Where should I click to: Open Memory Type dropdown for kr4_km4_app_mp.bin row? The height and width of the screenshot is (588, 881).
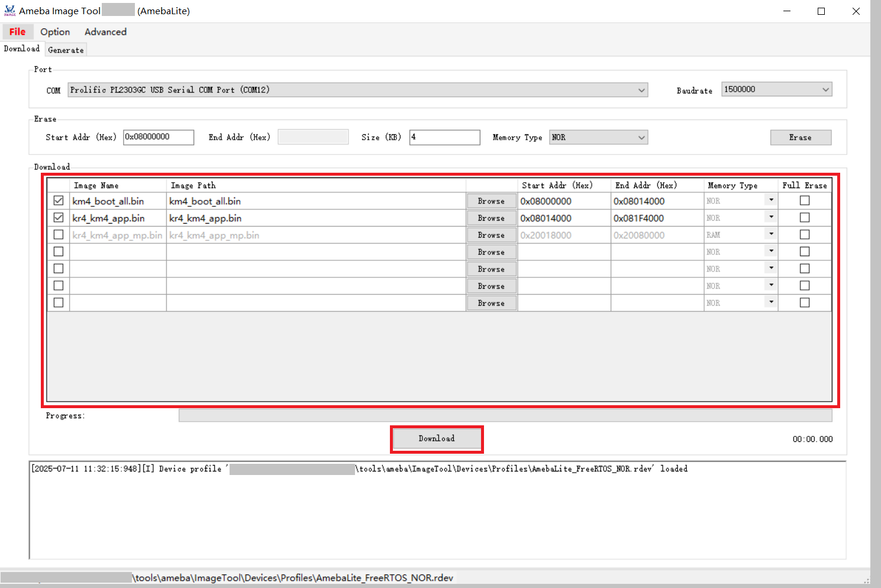pos(770,235)
